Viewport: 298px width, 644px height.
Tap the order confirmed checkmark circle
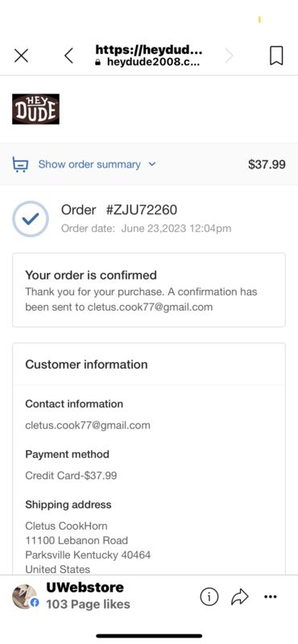(x=31, y=218)
